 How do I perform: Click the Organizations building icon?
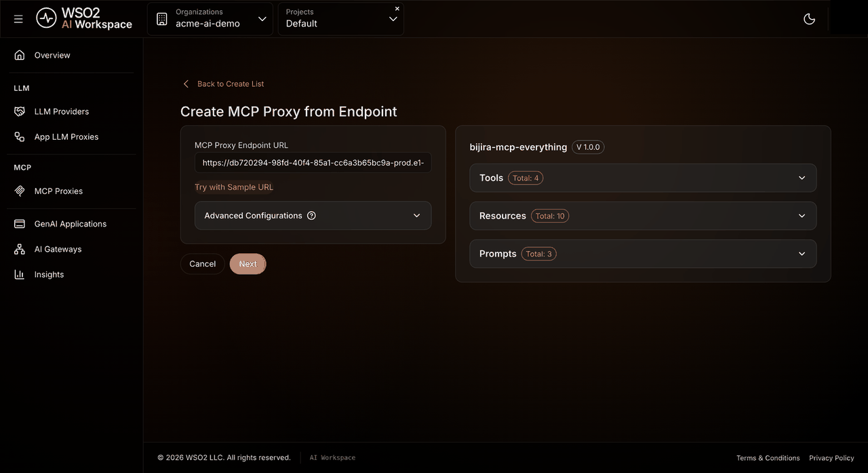(x=161, y=19)
